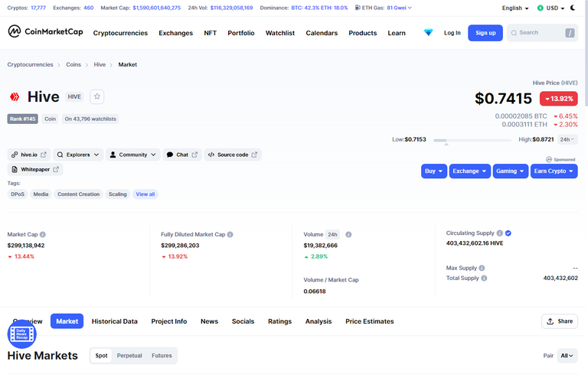588x378 pixels.
Task: Click the Coins breadcrumb link
Action: pyautogui.click(x=73, y=64)
